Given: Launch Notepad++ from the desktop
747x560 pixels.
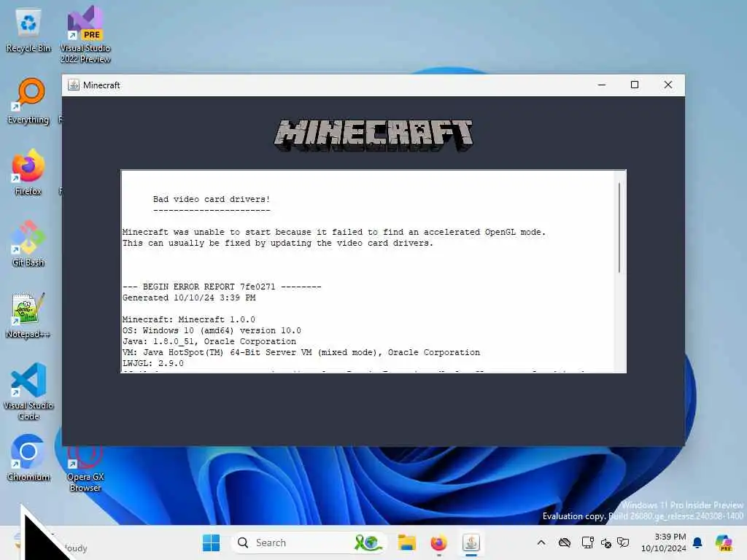Looking at the screenshot, I should (28, 315).
